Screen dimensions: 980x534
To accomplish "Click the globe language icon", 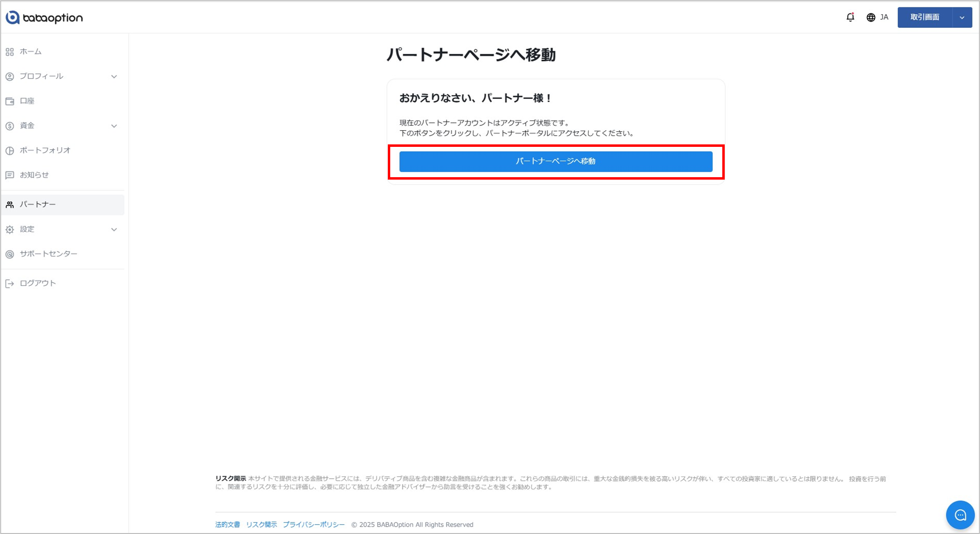I will pyautogui.click(x=871, y=18).
